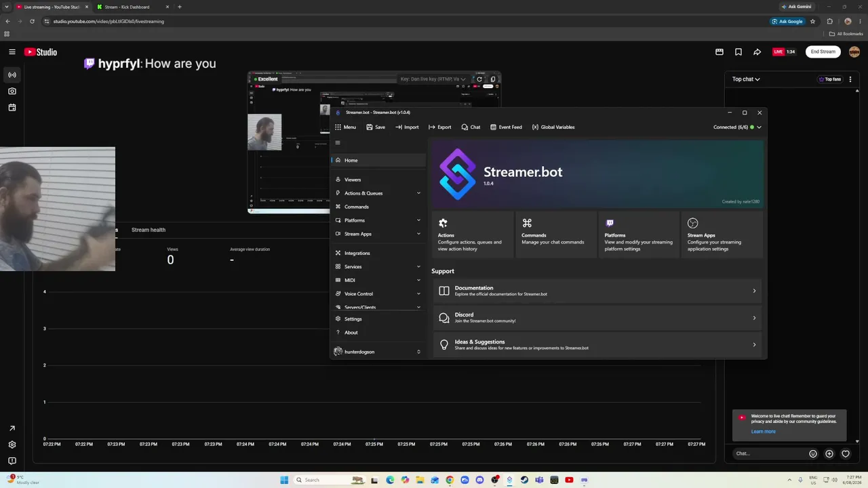The height and width of the screenshot is (488, 868).
Task: Open the Discord support link
Action: (597, 317)
